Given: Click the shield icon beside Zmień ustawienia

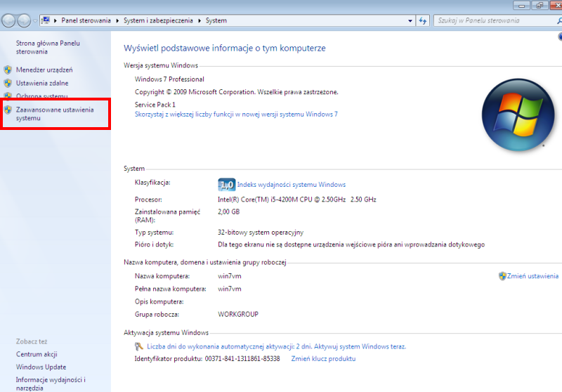Looking at the screenshot, I should pos(502,276).
